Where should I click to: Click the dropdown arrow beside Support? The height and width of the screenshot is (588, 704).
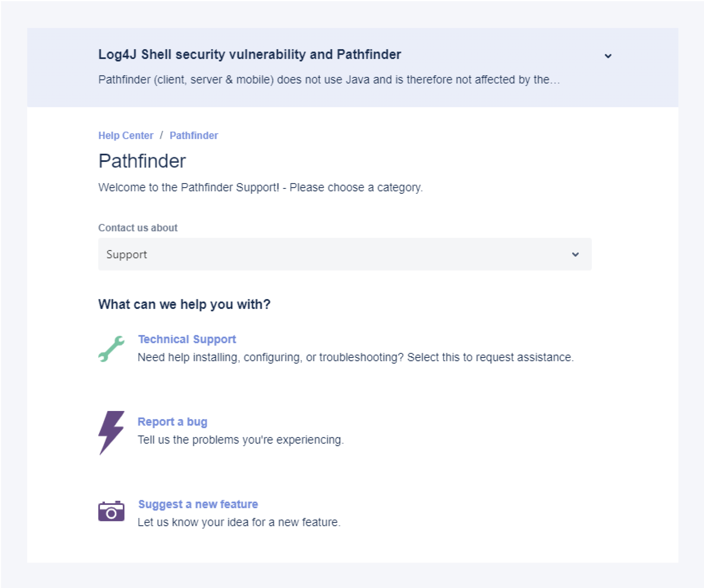coord(575,254)
